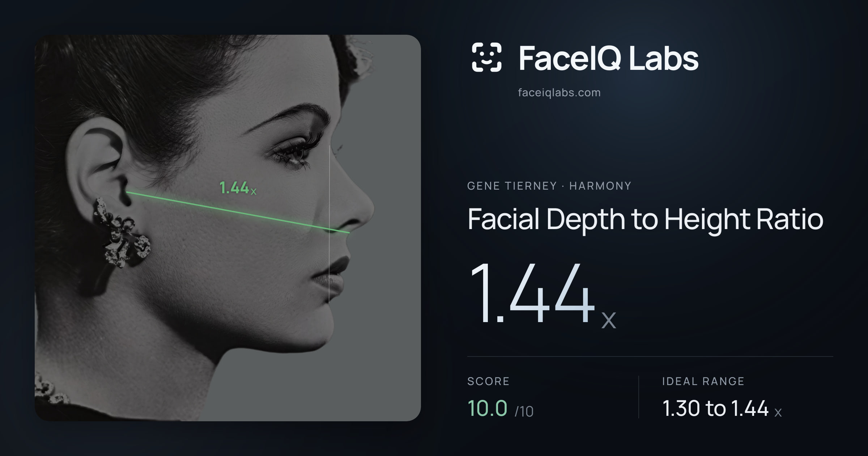The height and width of the screenshot is (456, 868).
Task: Click the green 1.44x label on the photo
Action: pyautogui.click(x=238, y=188)
